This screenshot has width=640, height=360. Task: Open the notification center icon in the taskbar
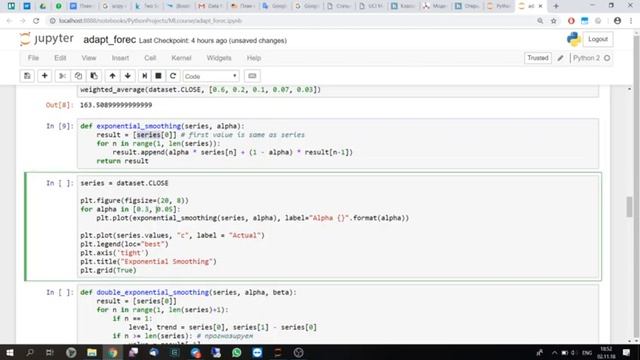pyautogui.click(x=627, y=352)
